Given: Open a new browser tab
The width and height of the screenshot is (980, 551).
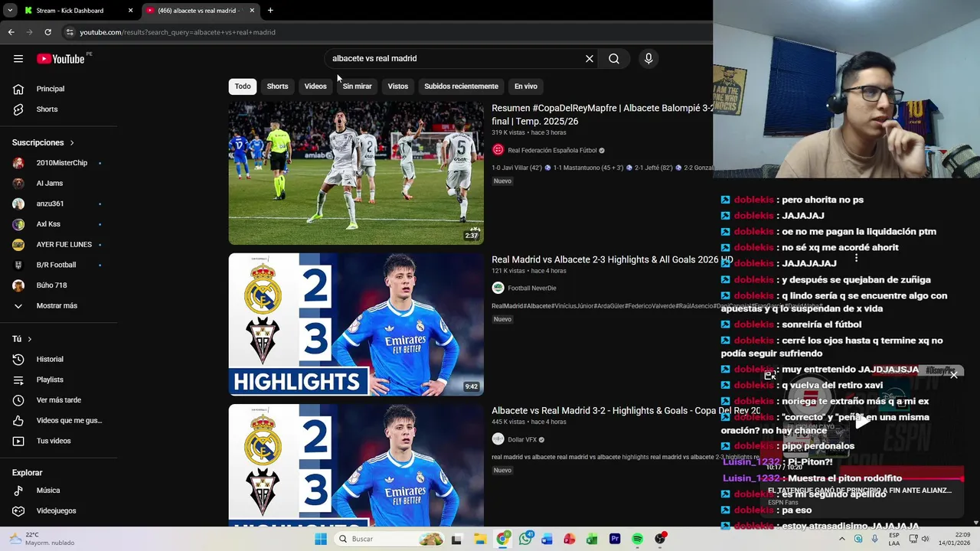Looking at the screenshot, I should [270, 11].
